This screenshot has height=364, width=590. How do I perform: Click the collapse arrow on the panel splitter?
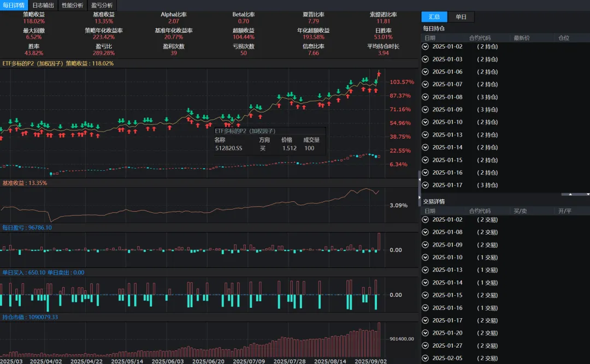tap(420, 180)
